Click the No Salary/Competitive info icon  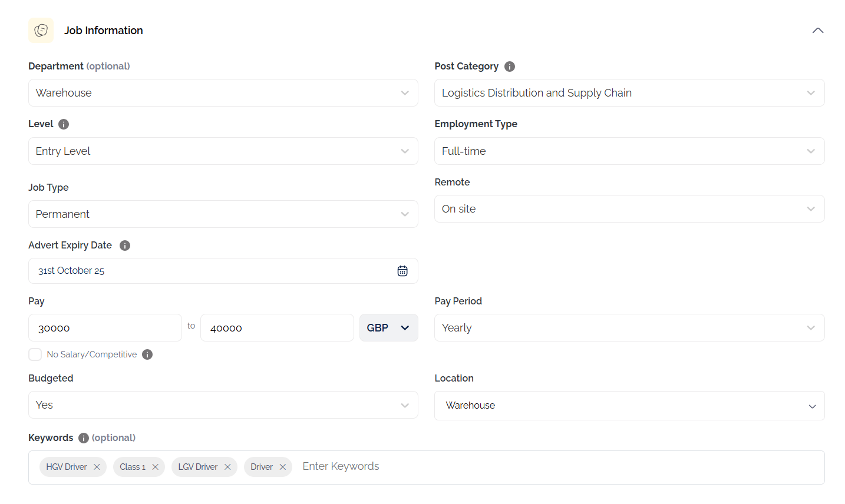pos(147,354)
